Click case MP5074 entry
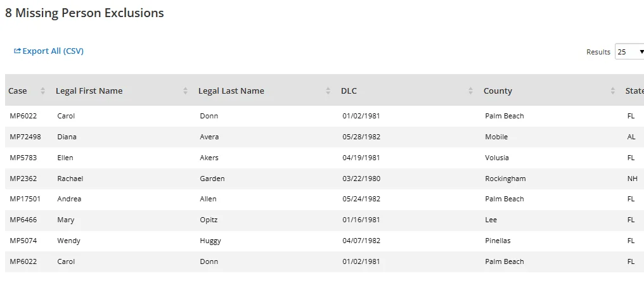This screenshot has height=283, width=644. point(23,241)
